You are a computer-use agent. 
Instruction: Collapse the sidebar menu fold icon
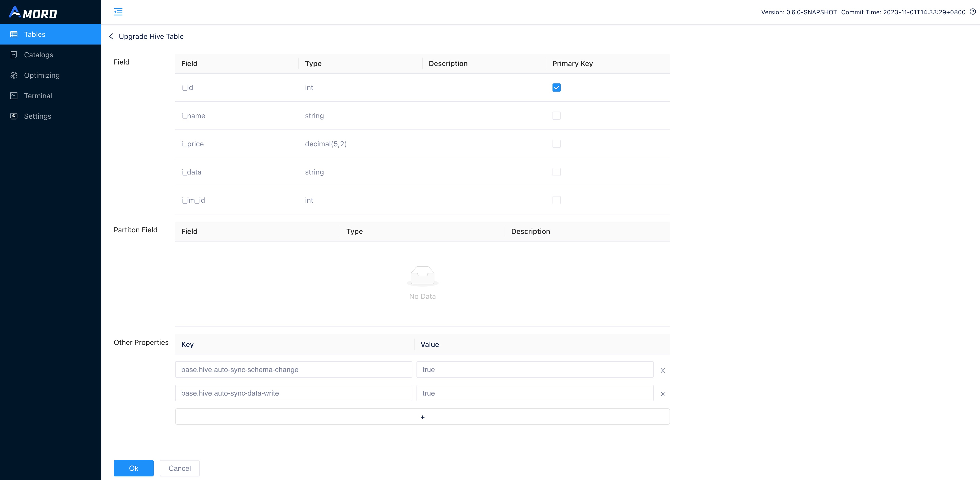[118, 12]
